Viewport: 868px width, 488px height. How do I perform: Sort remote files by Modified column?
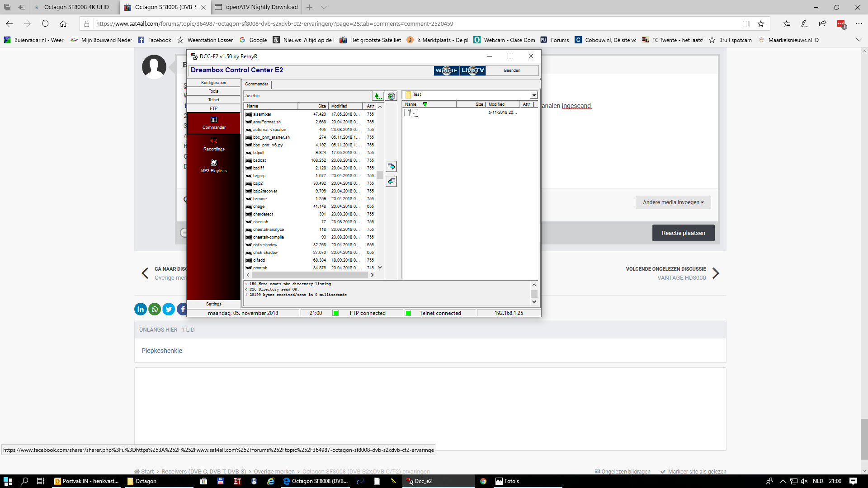click(x=345, y=106)
